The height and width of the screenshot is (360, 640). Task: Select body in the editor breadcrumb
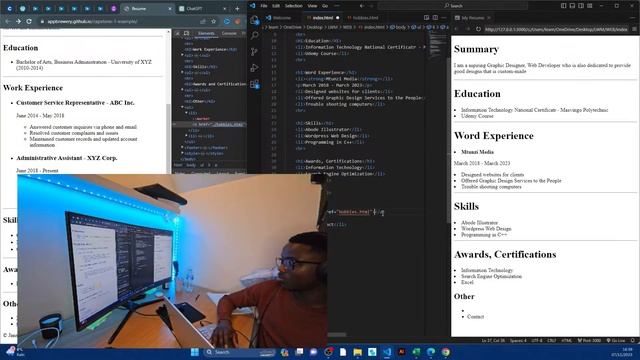coord(398,27)
